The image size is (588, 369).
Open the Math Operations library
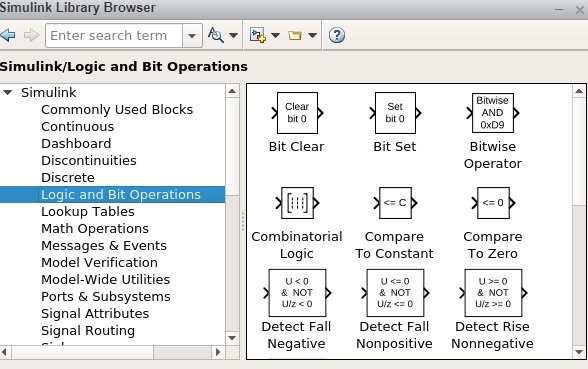point(95,228)
